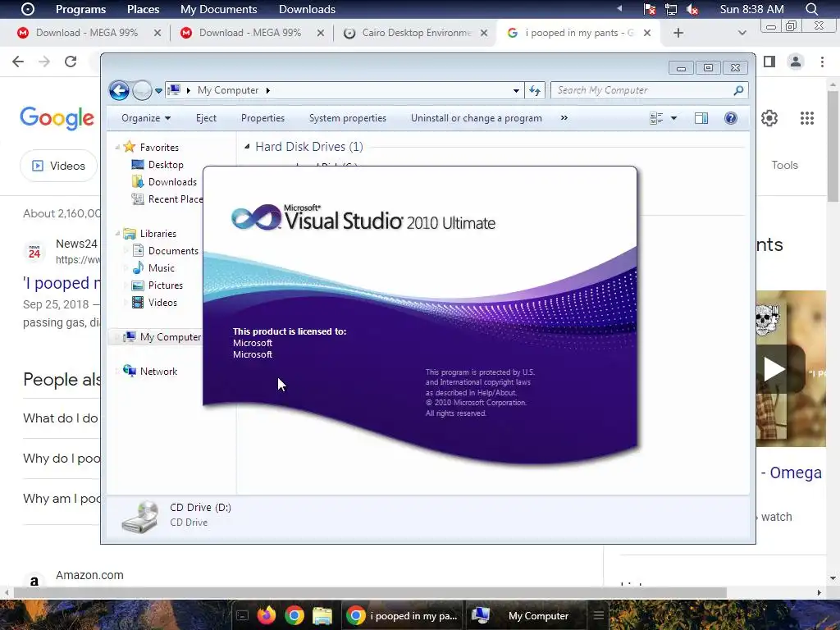Open the My Documents menu
Viewport: 840px width, 630px height.
coord(218,9)
